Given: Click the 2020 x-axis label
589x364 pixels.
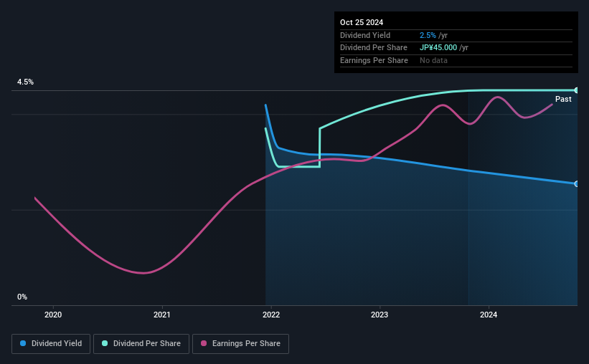Looking at the screenshot, I should pyautogui.click(x=53, y=315).
